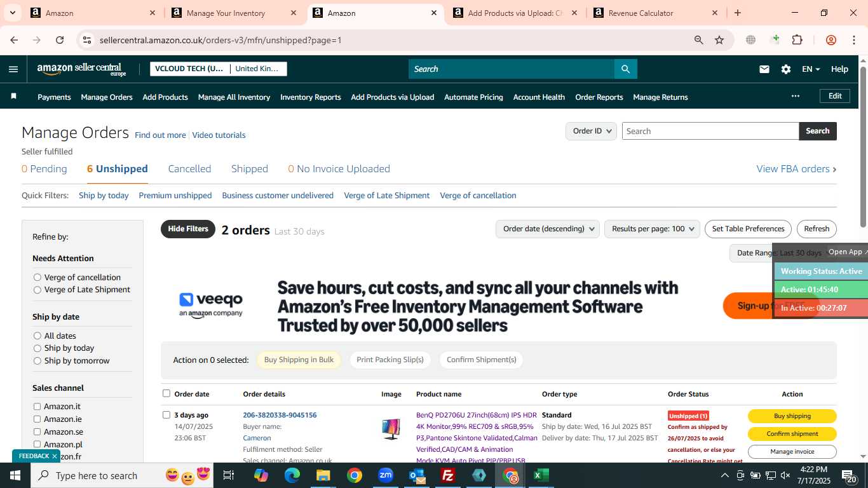The image size is (868, 488).
Task: Open the browser zoom magnifier icon
Action: click(698, 40)
